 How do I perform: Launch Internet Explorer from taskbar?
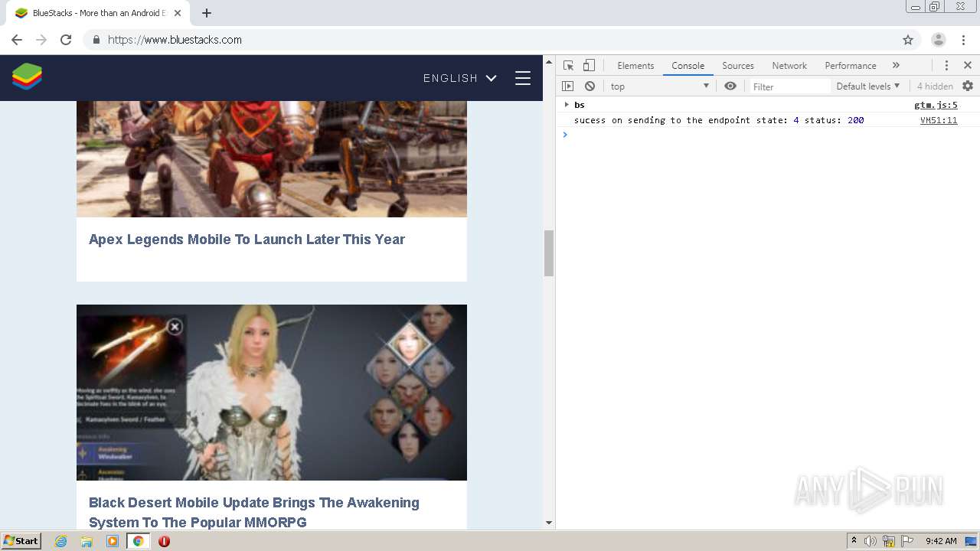coord(61,541)
